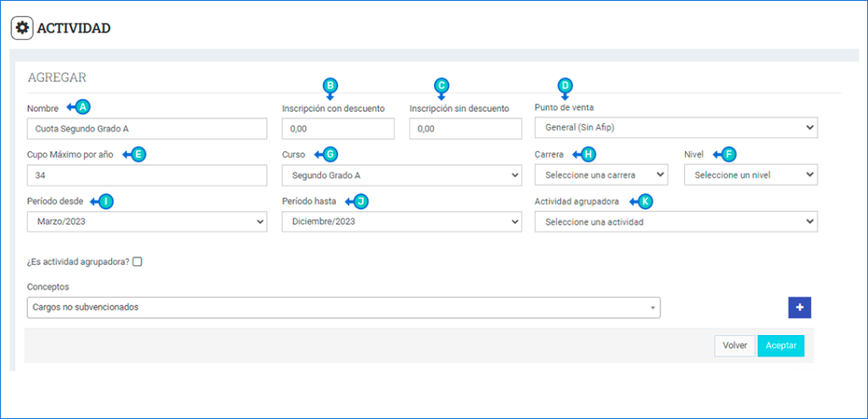Expand the Conceptos selector Cargos no subvencionados

343,307
